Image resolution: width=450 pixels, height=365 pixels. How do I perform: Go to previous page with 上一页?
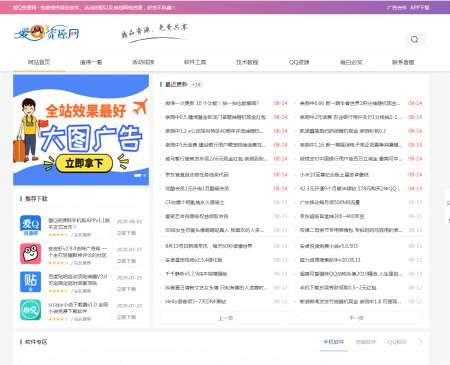(x=225, y=318)
